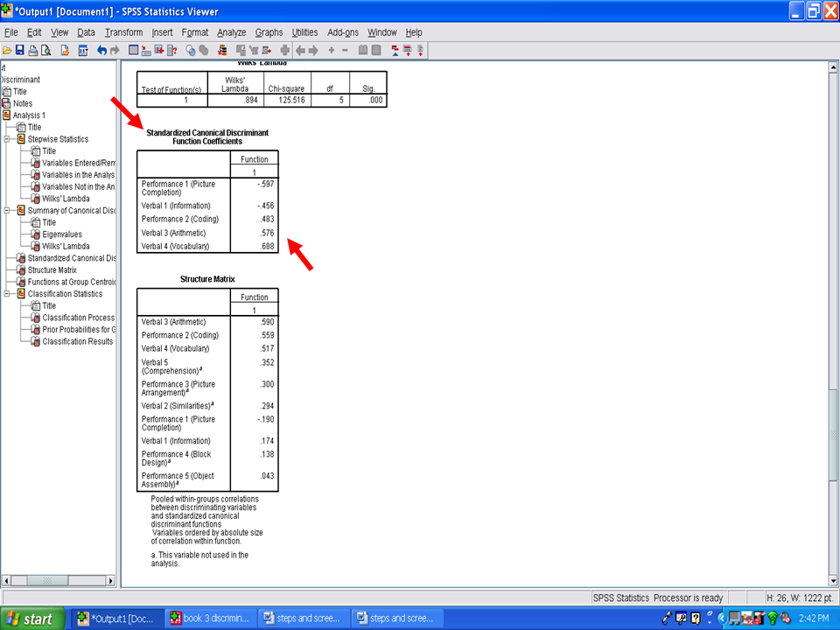Collapse the Classification Statistics tree node
The width and height of the screenshot is (840, 630).
click(x=8, y=294)
